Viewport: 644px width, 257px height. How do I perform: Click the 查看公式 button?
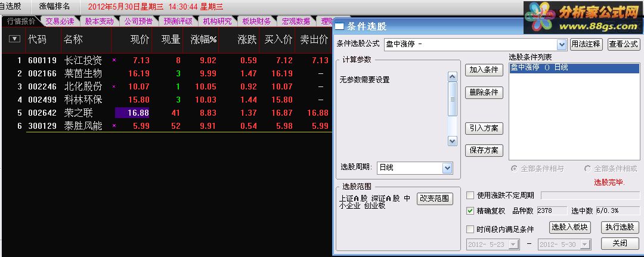pos(624,44)
